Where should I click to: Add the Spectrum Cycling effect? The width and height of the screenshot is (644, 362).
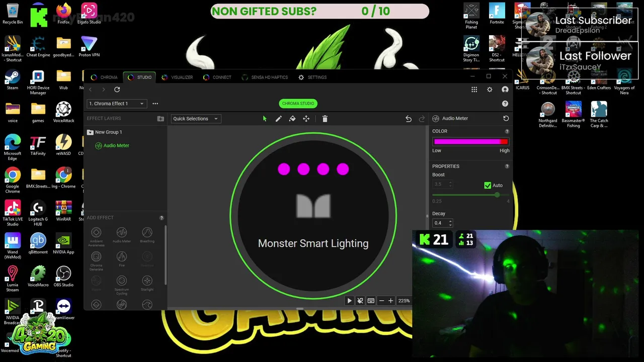(122, 285)
